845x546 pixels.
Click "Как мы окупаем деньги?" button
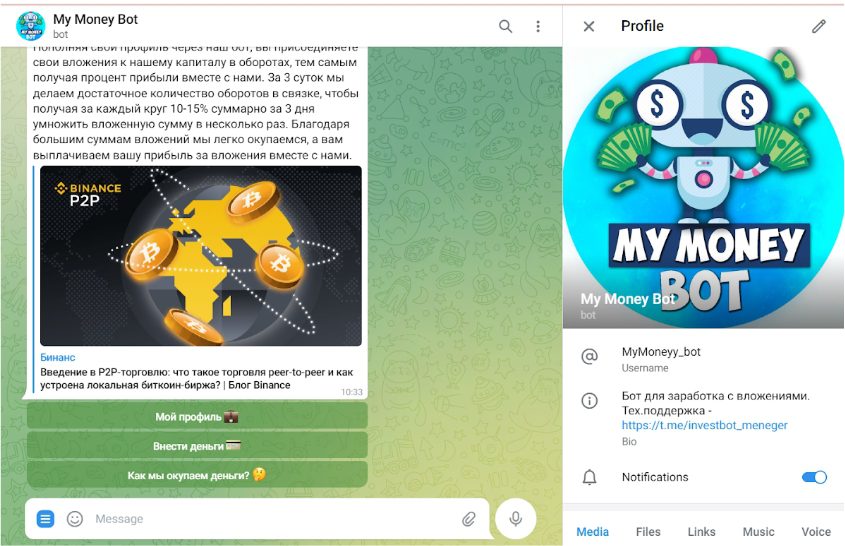coord(197,475)
